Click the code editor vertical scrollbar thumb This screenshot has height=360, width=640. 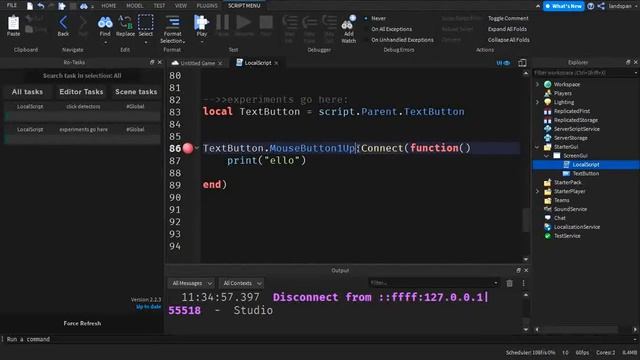pyautogui.click(x=526, y=220)
